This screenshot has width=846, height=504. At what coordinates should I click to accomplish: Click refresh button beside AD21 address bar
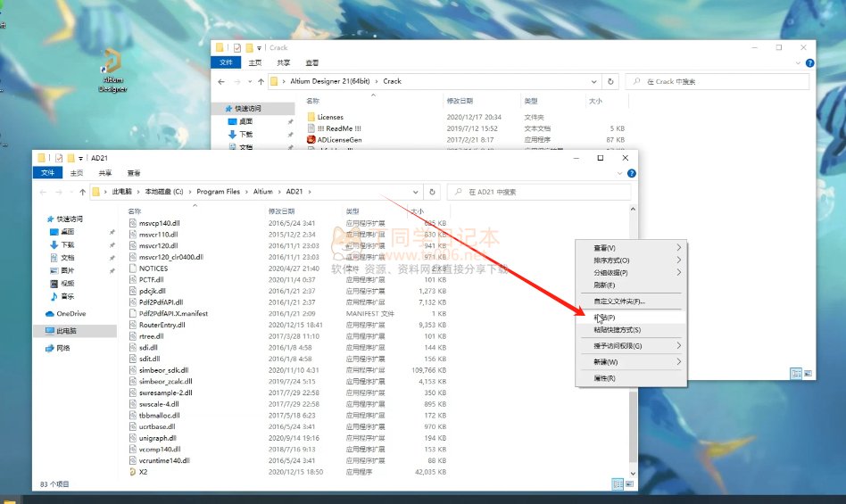[x=433, y=192]
